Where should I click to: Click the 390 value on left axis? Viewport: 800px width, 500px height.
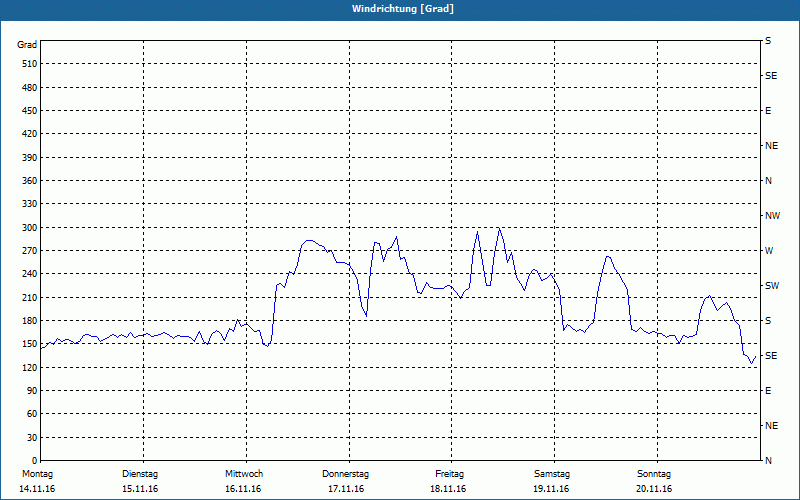click(30, 157)
